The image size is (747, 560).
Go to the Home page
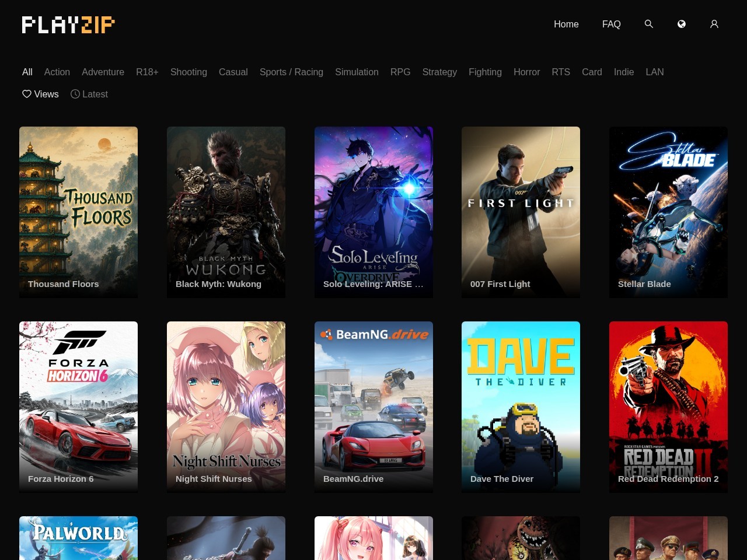point(566,24)
